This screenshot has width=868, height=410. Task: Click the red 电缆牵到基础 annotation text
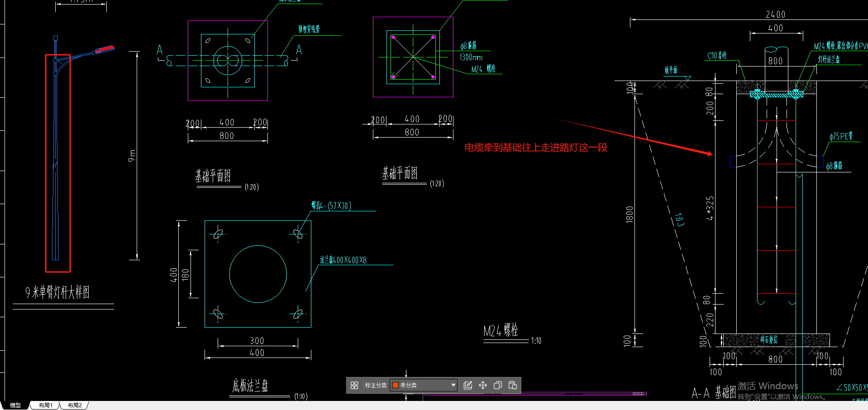coord(536,148)
